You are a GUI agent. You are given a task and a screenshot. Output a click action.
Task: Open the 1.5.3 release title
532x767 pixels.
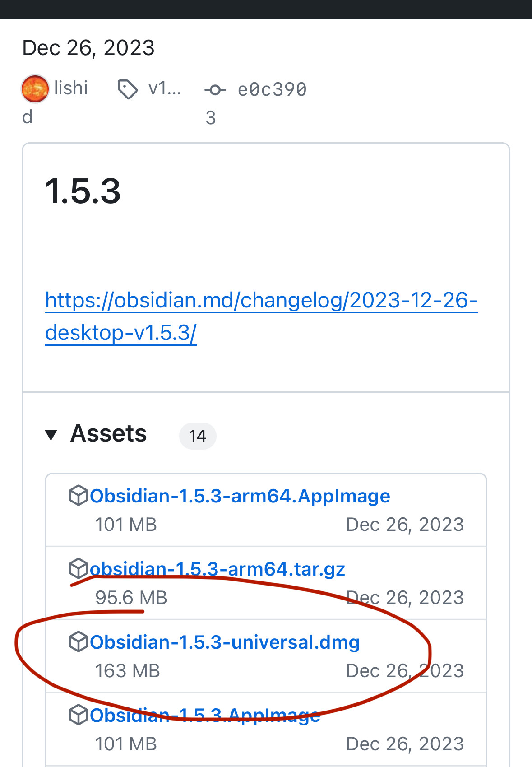[x=83, y=191]
